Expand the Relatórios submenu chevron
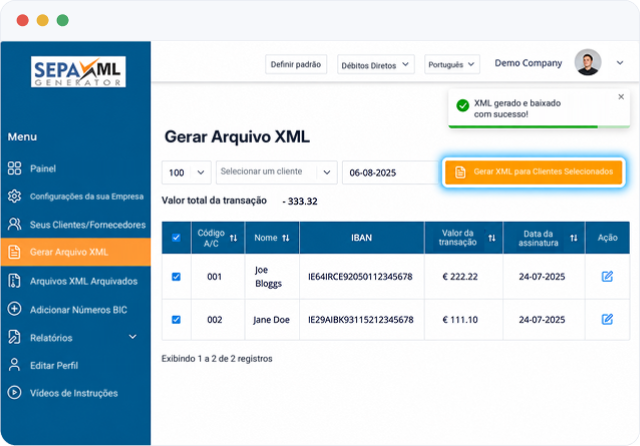 coord(133,337)
